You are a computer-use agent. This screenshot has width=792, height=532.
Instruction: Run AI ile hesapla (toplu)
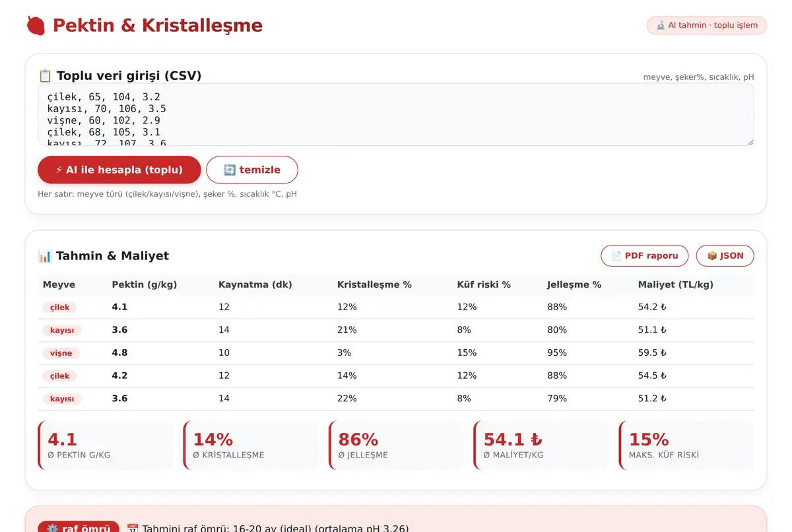coord(119,170)
